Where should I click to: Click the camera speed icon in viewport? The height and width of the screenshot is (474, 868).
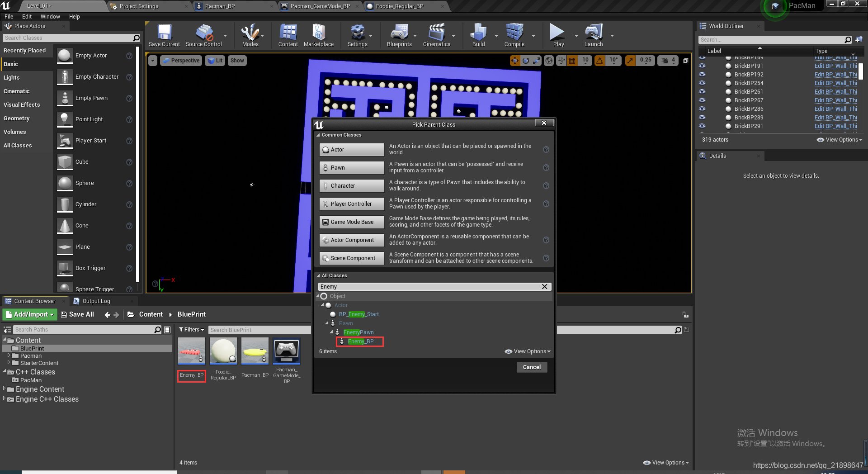coord(665,61)
